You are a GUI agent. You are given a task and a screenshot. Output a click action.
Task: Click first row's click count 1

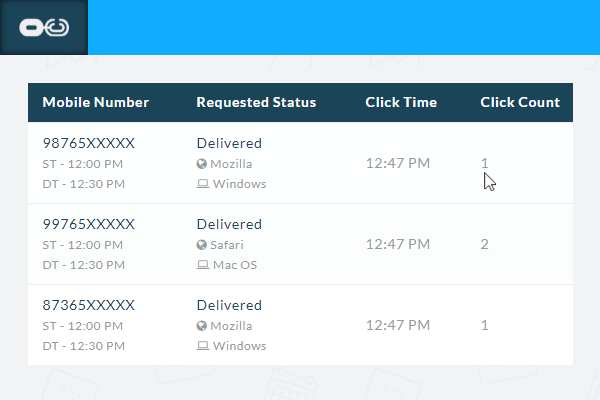(x=484, y=163)
